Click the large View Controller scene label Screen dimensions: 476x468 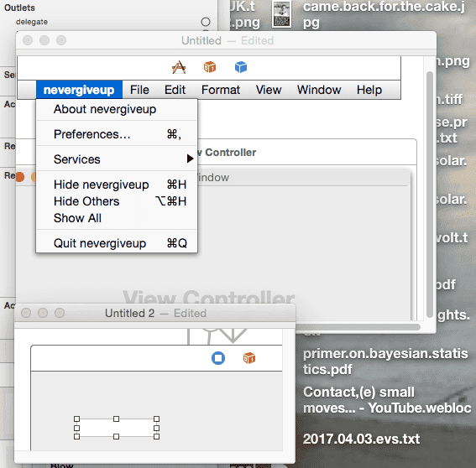click(x=208, y=296)
